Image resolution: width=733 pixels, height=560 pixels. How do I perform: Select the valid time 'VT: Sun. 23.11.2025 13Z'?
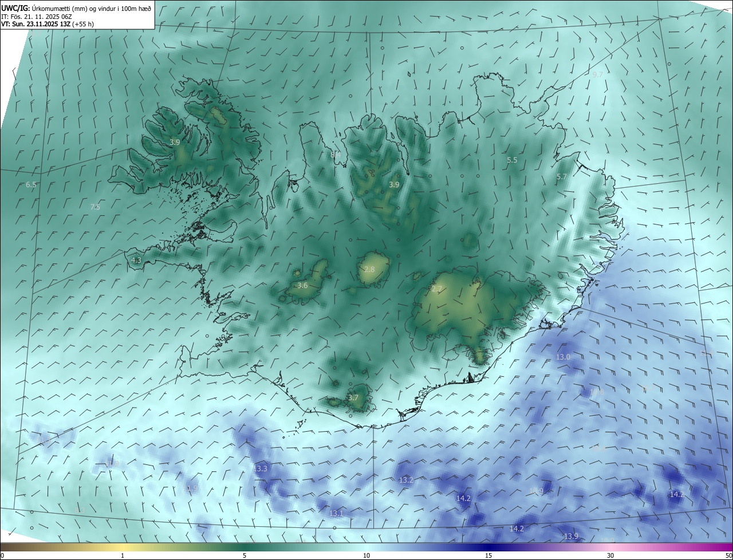[x=37, y=24]
